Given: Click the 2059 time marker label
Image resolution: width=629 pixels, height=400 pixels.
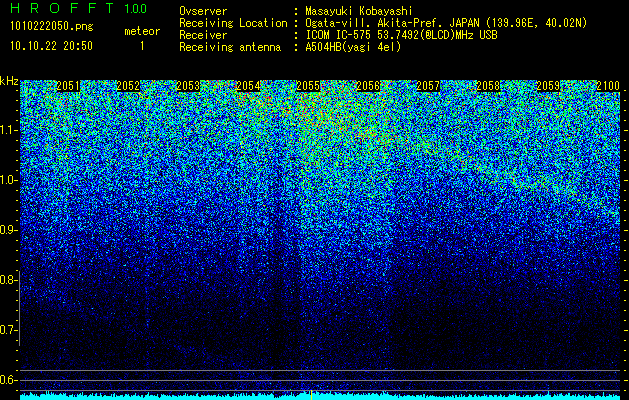Looking at the screenshot, I should [548, 86].
